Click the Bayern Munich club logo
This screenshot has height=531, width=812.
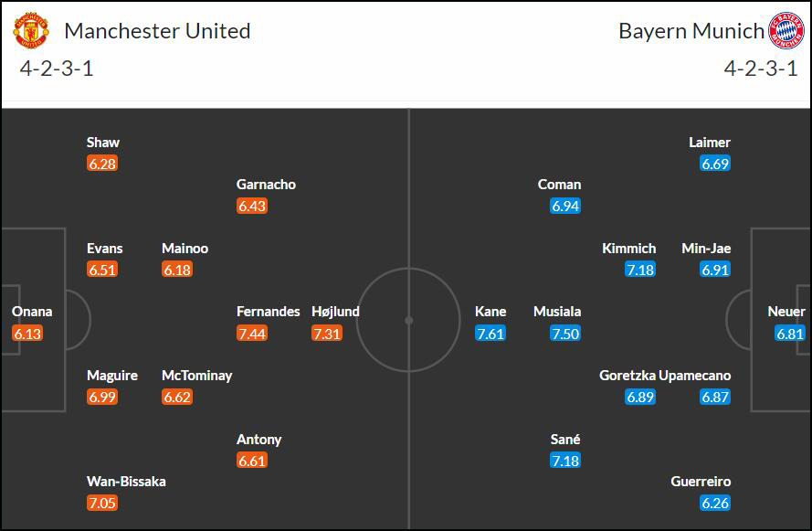point(786,30)
